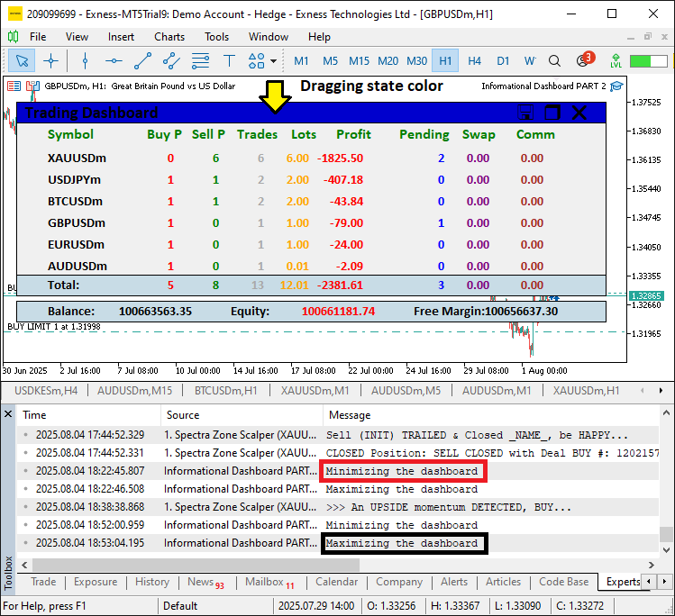This screenshot has height=616, width=675.
Task: Open the Insert menu
Action: (121, 37)
